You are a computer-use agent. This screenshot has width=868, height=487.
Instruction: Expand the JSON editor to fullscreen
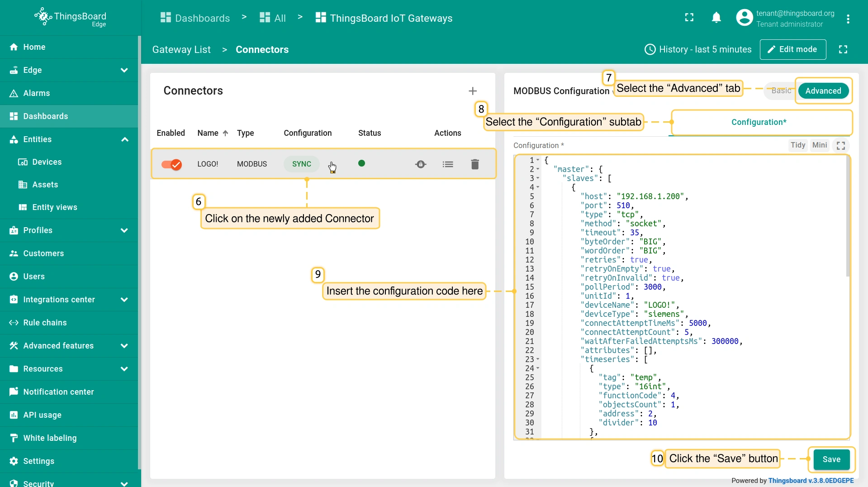(841, 145)
